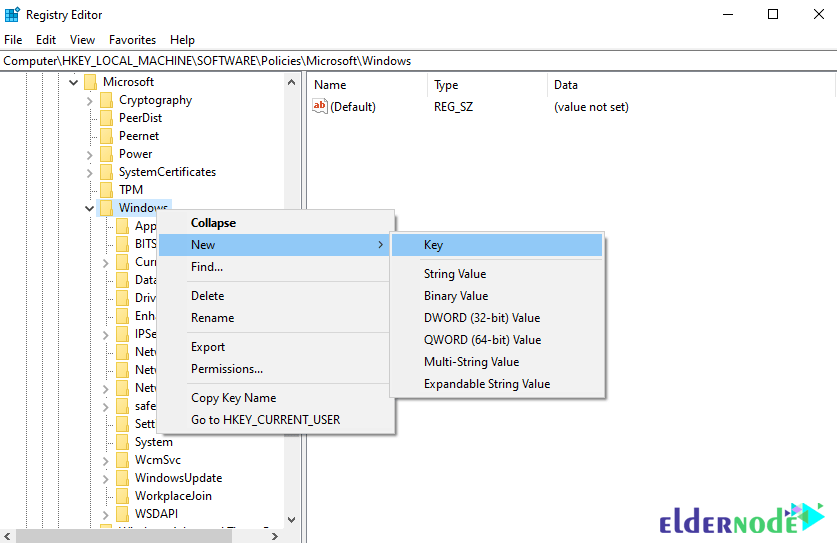Expand the Power key

(90, 155)
